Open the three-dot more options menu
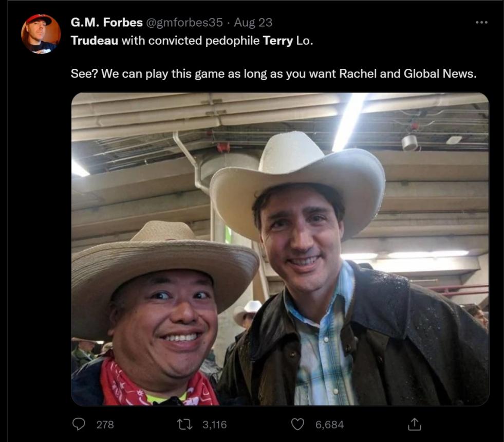 tap(481, 23)
